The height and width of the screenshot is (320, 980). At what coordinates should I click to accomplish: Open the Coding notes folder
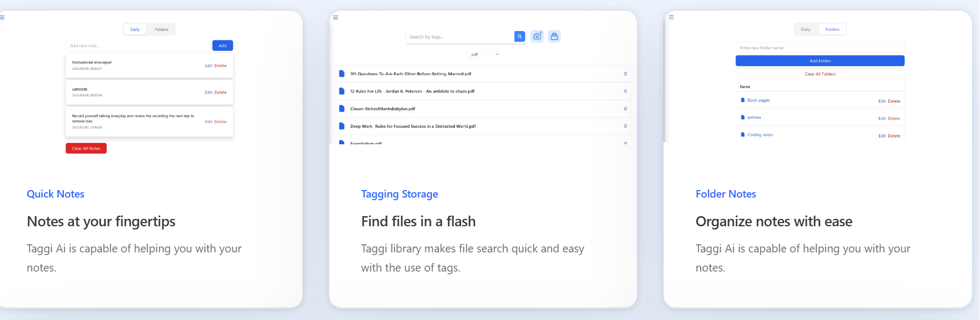760,135
